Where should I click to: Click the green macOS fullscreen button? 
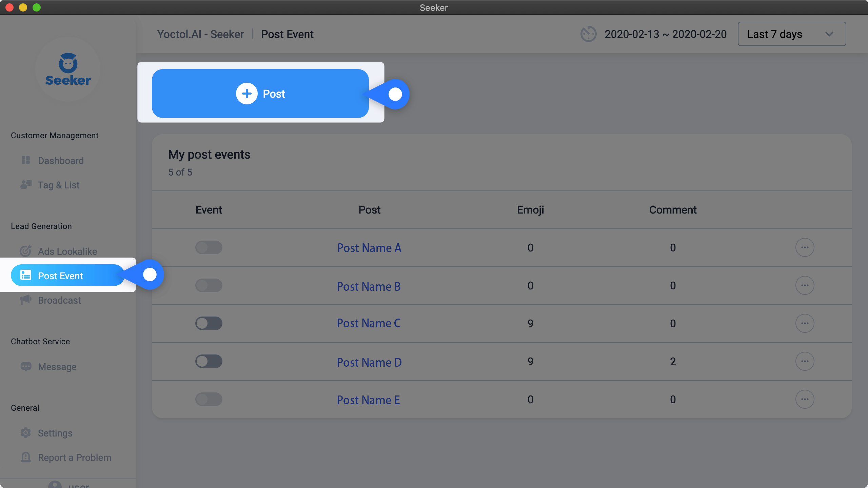pos(37,7)
